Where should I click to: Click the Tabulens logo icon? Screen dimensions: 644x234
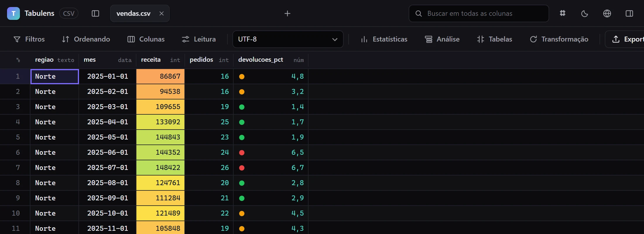pos(13,13)
